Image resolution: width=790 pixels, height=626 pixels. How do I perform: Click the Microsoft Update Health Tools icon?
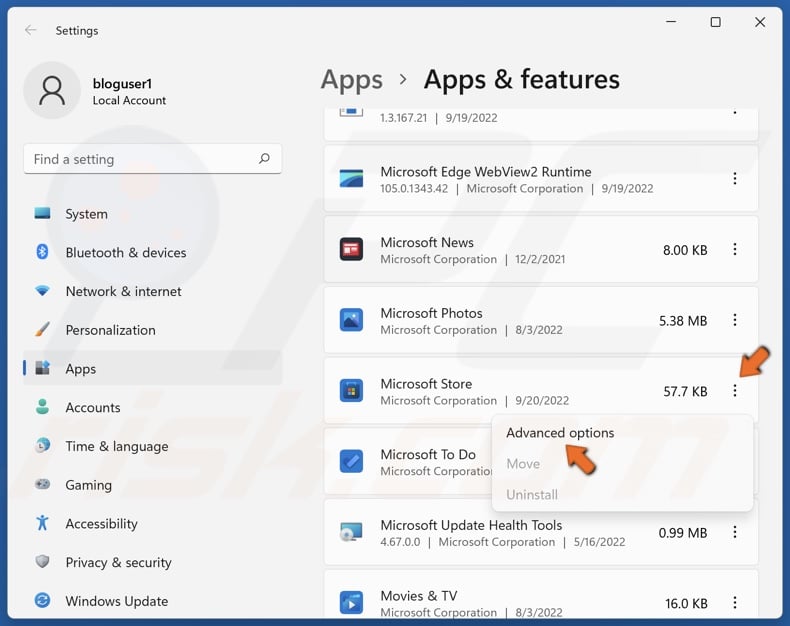[x=351, y=532]
